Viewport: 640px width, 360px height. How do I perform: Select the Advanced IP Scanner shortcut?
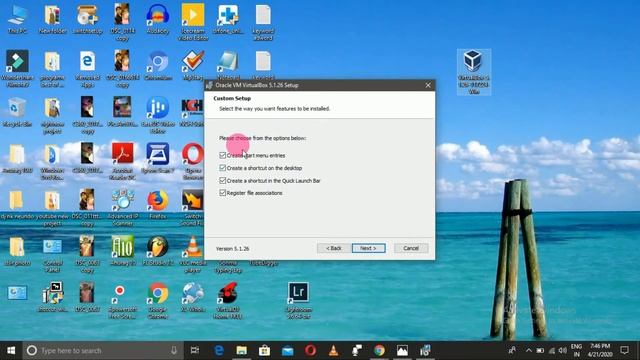click(x=122, y=208)
